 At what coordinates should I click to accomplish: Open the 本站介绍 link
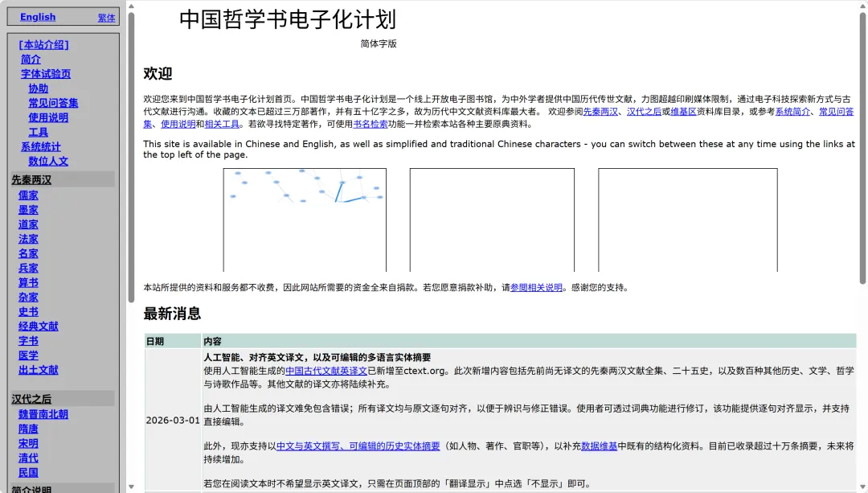(x=43, y=45)
